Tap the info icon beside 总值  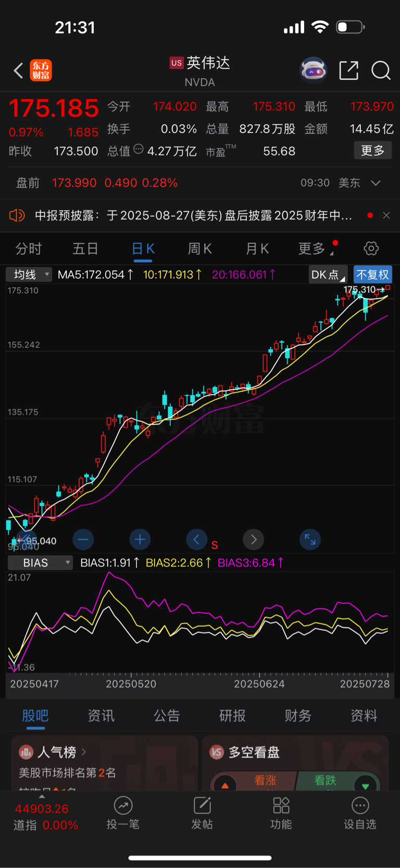(x=139, y=149)
